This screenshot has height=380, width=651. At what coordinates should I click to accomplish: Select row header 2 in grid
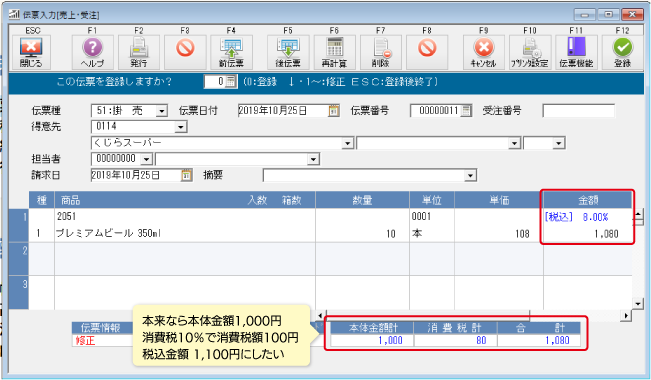click(x=19, y=259)
